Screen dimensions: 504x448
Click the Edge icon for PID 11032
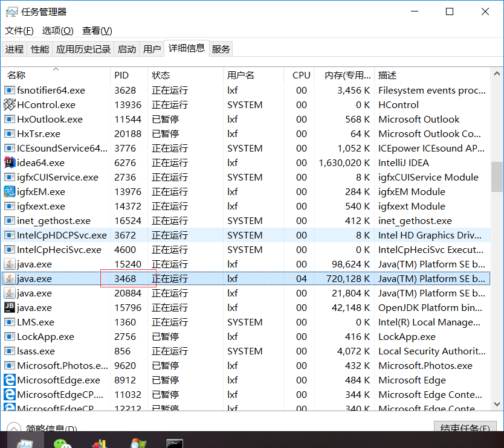pyautogui.click(x=10, y=394)
